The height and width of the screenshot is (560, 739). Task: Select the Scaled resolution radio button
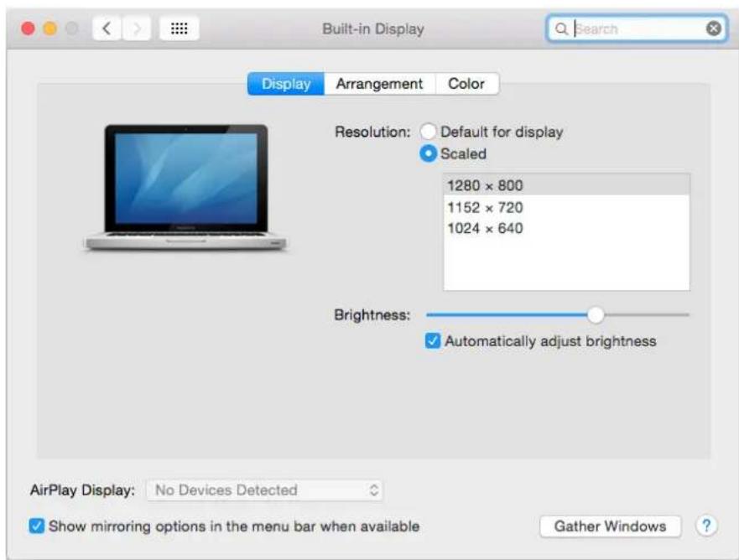428,153
